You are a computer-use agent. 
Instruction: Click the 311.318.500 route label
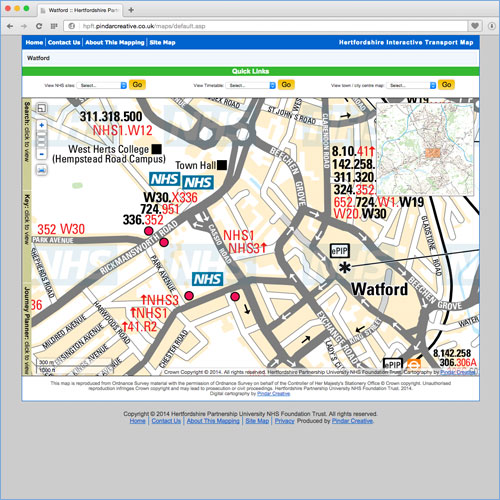111,117
